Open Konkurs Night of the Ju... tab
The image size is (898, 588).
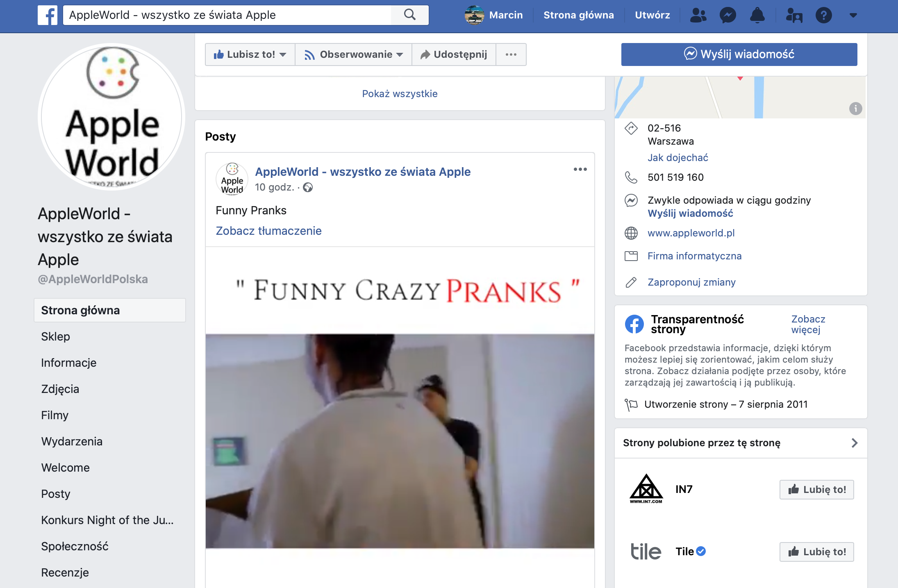click(107, 520)
